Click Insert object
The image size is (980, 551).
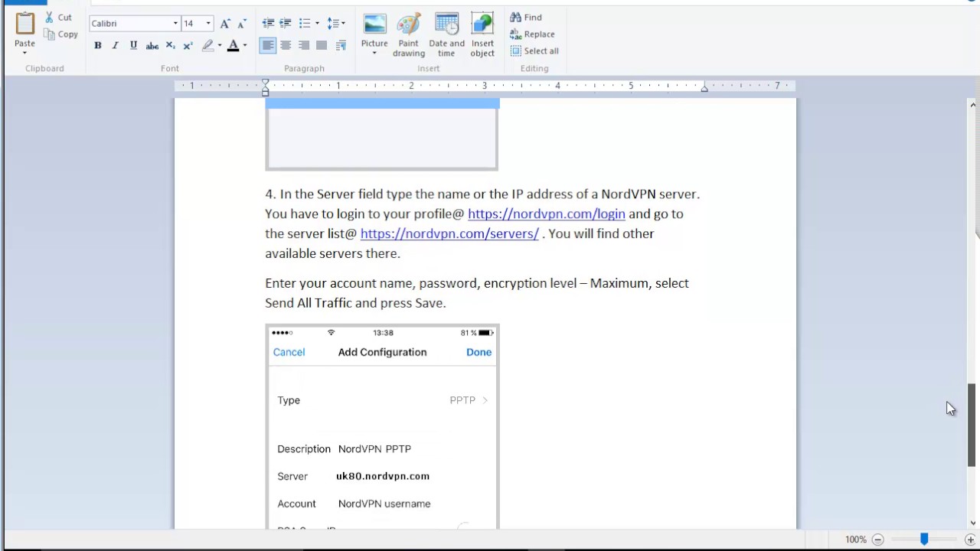(482, 34)
